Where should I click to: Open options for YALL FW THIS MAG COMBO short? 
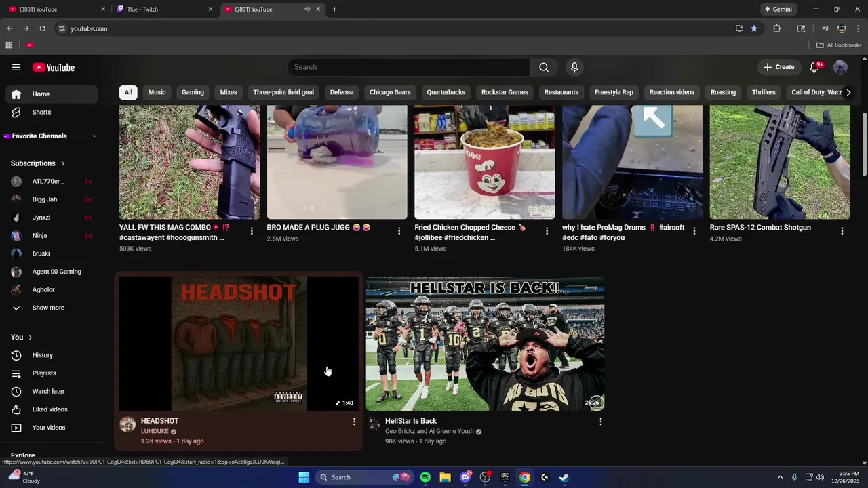[252, 231]
